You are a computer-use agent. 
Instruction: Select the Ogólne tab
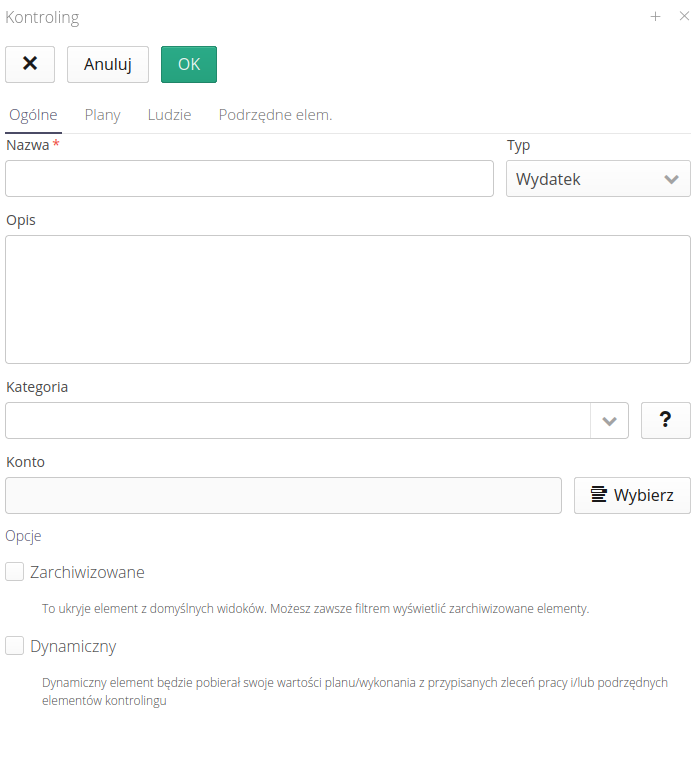coord(33,115)
